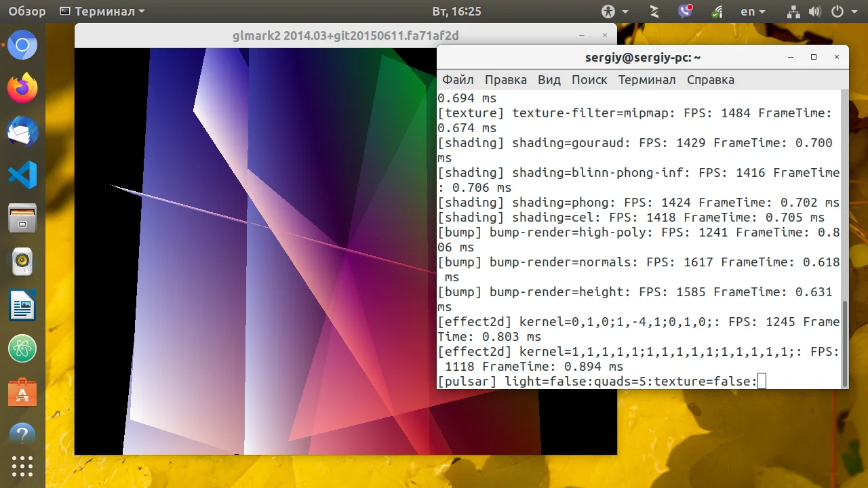Click the Viber tray icon

coord(685,11)
